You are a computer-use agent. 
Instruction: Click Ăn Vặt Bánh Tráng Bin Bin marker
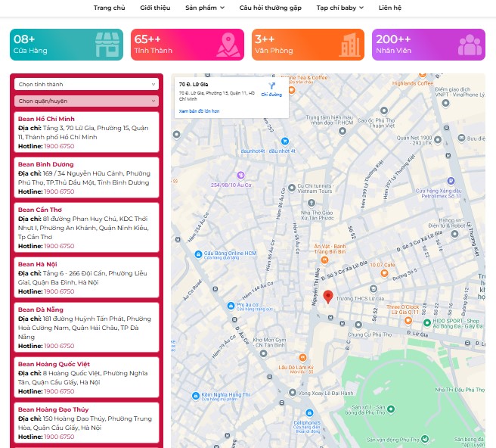point(324,260)
